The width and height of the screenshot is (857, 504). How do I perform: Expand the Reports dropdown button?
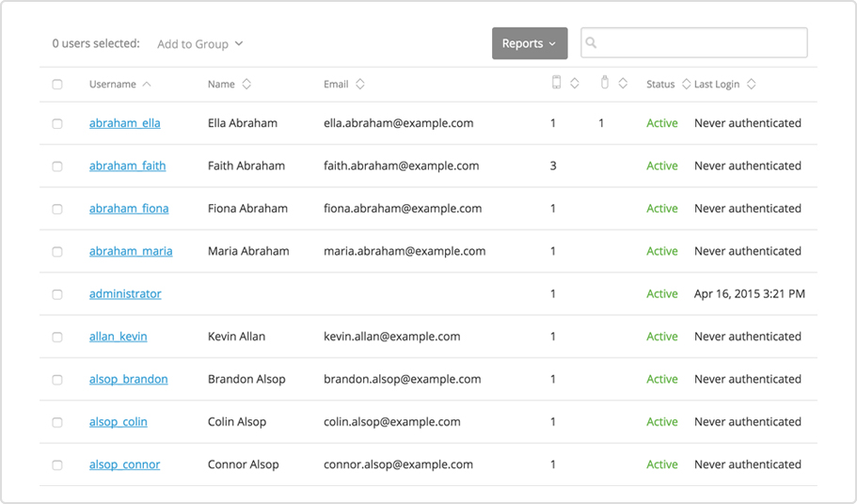529,43
